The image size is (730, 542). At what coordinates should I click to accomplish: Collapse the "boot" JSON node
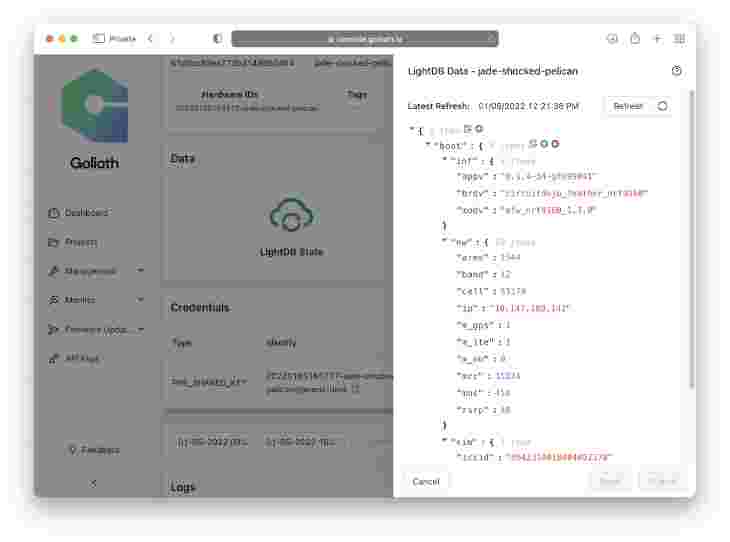click(x=428, y=146)
